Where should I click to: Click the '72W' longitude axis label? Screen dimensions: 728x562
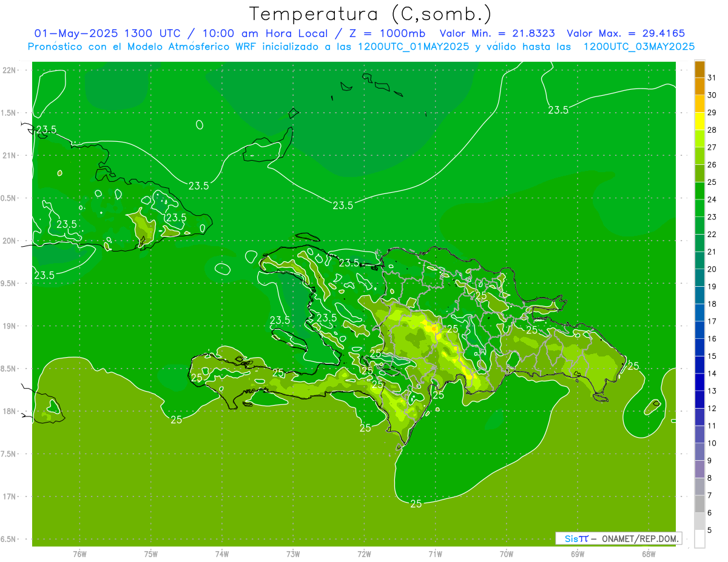click(364, 554)
